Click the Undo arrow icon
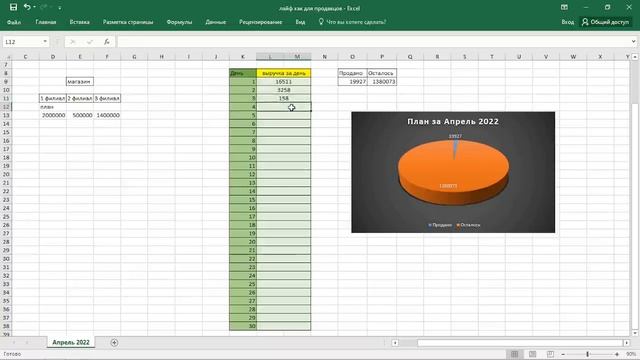The height and width of the screenshot is (360, 640). (27, 7)
